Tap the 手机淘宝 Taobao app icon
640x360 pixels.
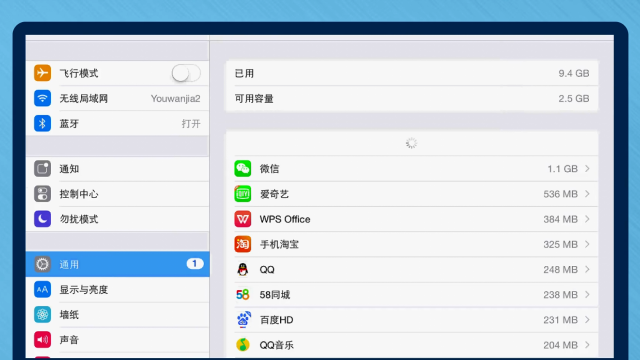tap(243, 244)
